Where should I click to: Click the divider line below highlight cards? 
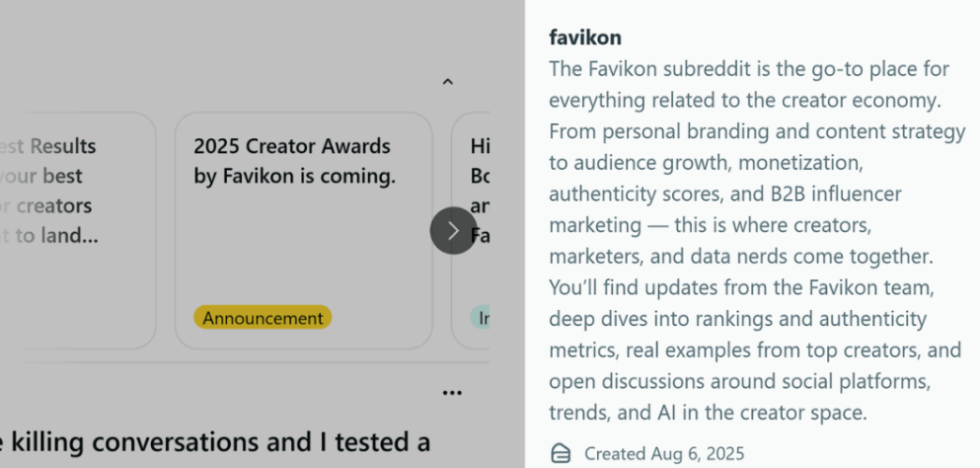click(247, 363)
